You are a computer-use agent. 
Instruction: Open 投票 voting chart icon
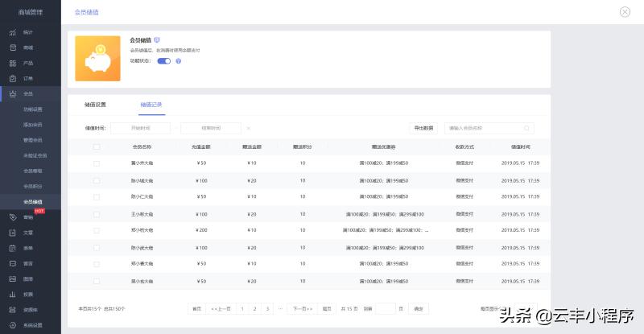[x=13, y=294]
